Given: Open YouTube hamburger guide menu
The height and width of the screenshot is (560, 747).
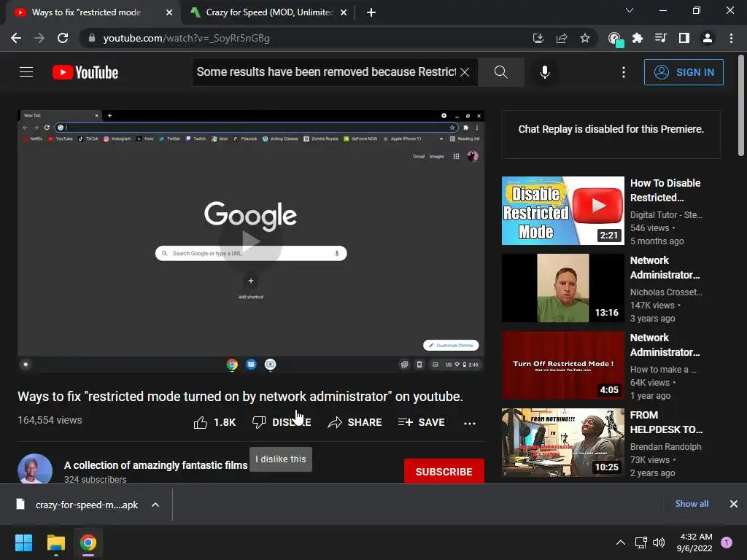Looking at the screenshot, I should [26, 72].
